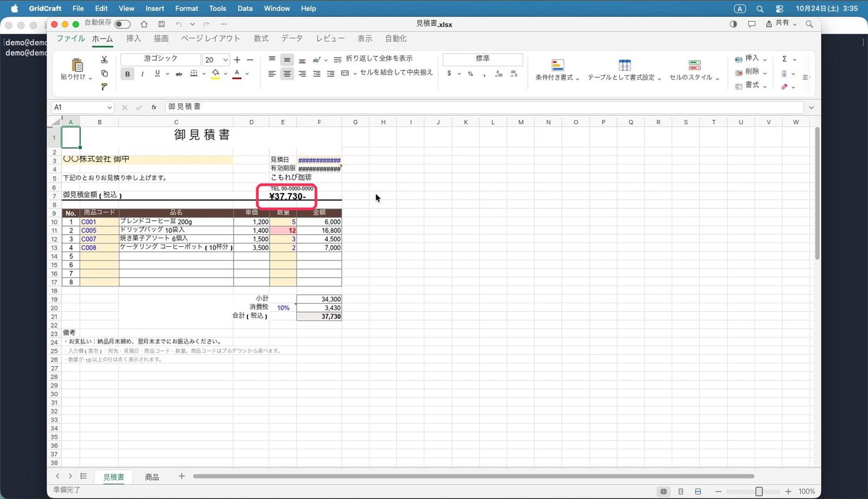The height and width of the screenshot is (499, 868).
Task: Search the workbook with magnifier icon
Action: click(809, 24)
